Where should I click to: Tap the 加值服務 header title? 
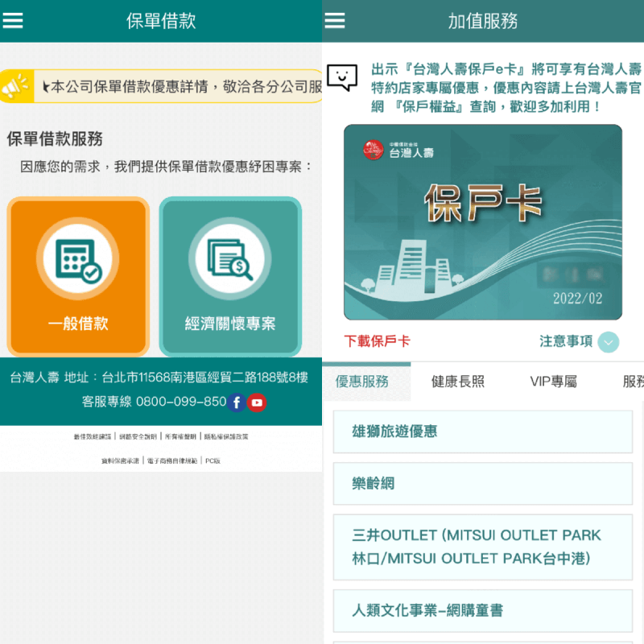(483, 21)
